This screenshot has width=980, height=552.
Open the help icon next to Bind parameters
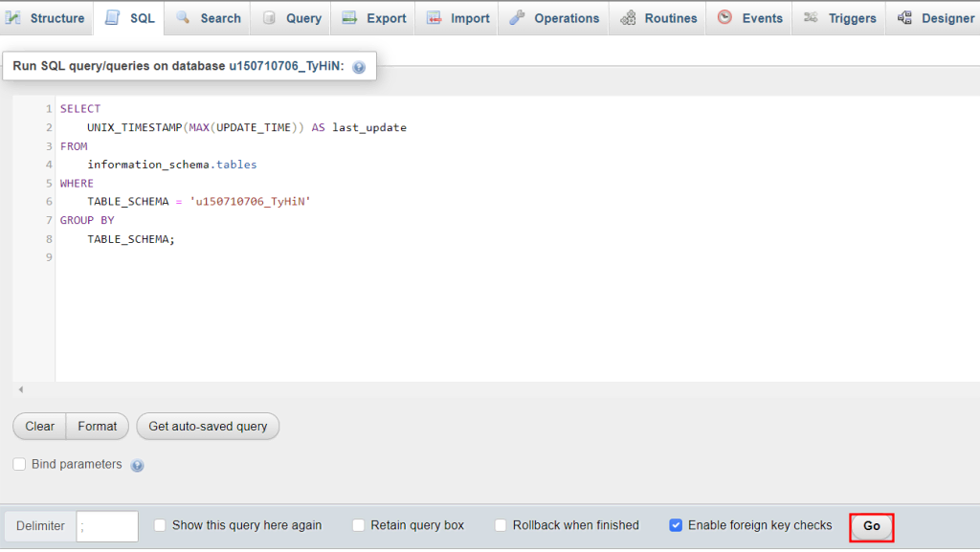[137, 465]
